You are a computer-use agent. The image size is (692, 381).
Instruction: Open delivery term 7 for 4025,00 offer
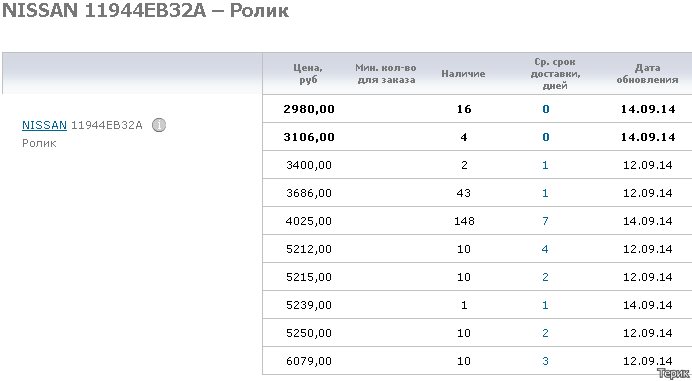point(545,221)
